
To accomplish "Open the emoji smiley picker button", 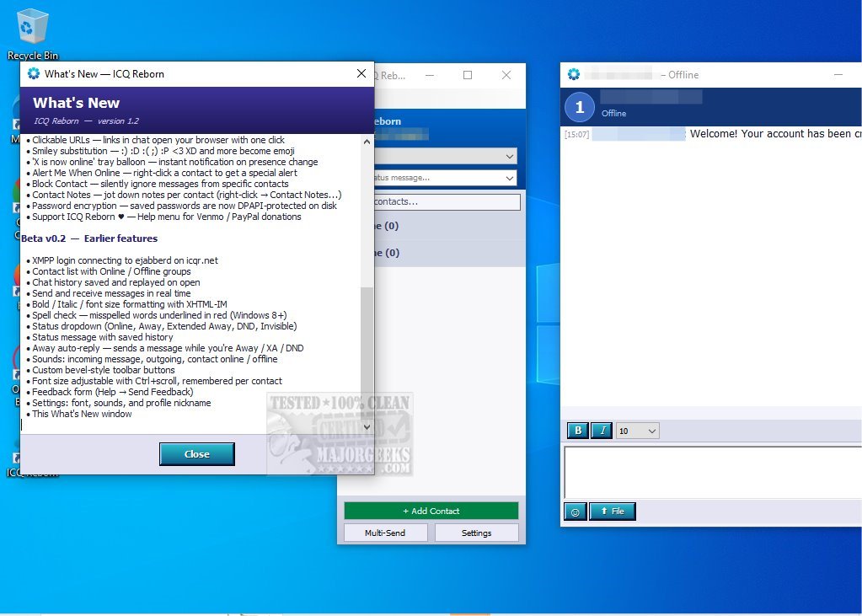I will click(x=575, y=512).
